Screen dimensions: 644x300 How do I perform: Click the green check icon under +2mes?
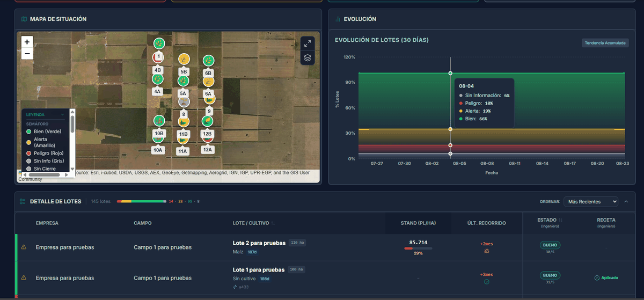click(x=486, y=282)
